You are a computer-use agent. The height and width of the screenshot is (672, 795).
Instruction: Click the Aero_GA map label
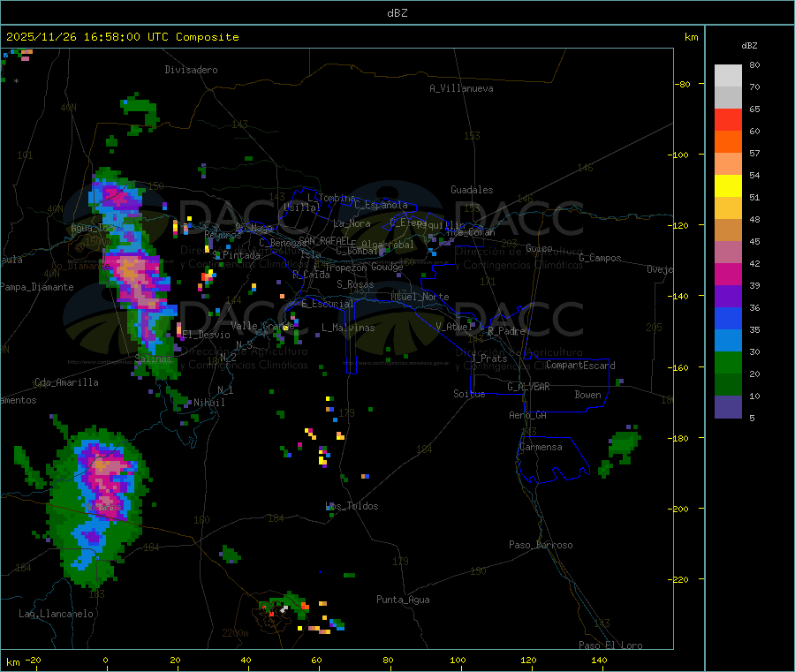tap(528, 415)
